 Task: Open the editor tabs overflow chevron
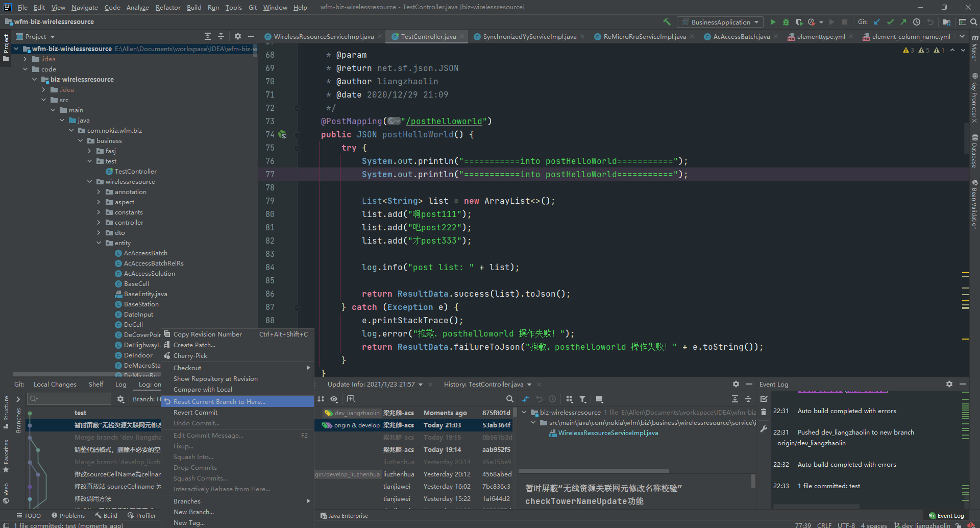tap(962, 36)
